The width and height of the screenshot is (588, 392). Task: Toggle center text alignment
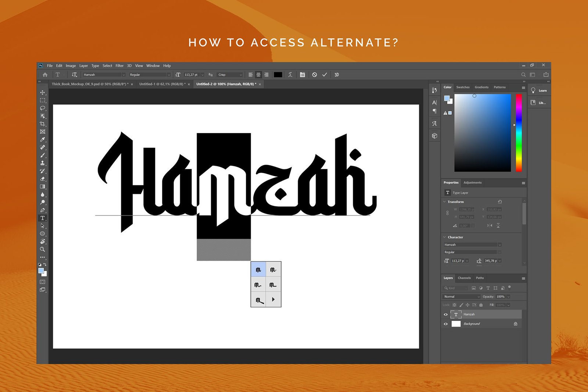click(x=258, y=75)
